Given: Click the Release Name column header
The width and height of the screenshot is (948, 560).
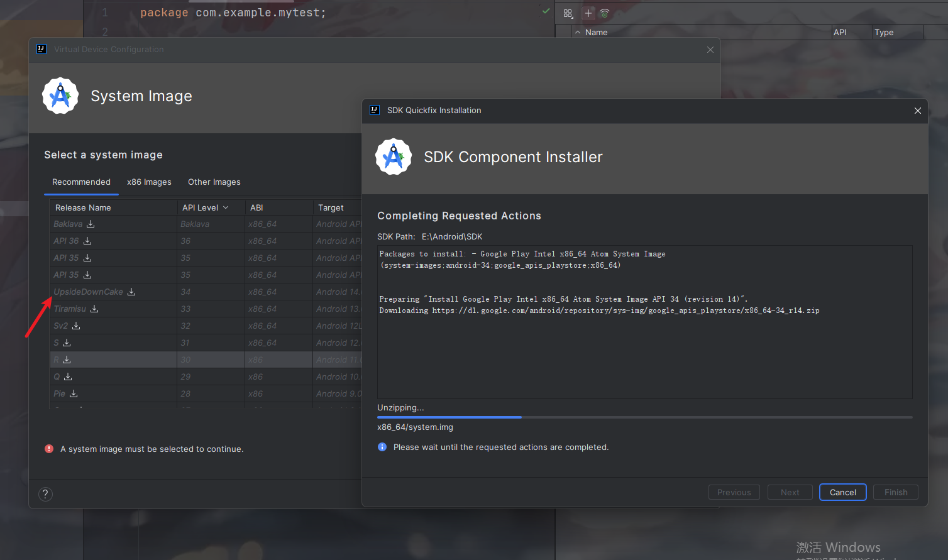Looking at the screenshot, I should click(114, 207).
